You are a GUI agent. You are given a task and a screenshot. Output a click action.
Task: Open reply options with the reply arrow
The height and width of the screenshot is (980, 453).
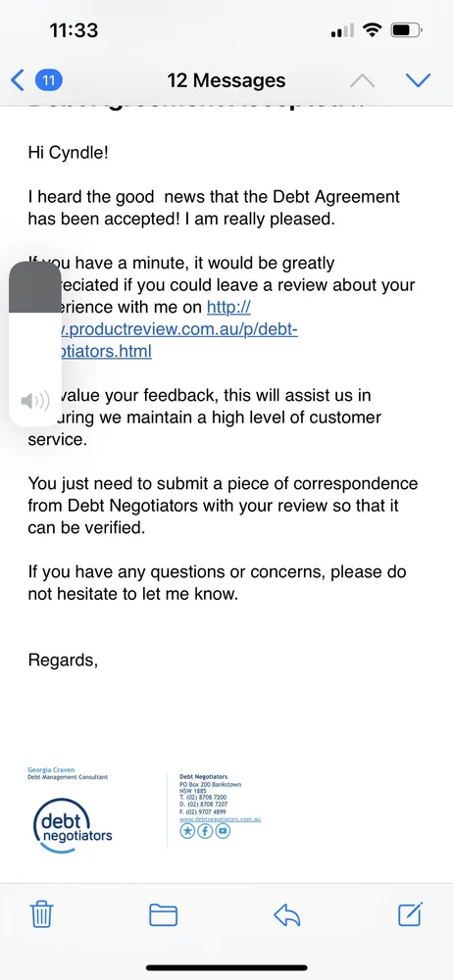pos(287,915)
